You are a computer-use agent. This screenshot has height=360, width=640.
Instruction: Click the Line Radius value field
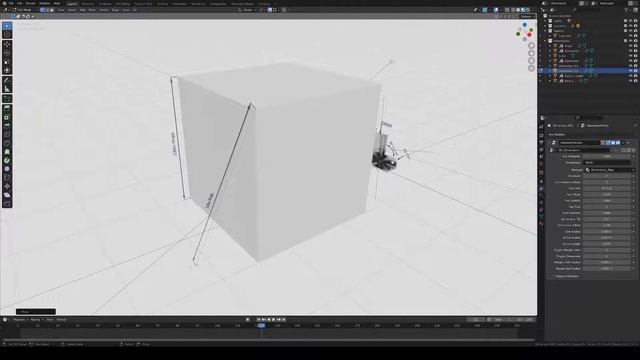(607, 231)
